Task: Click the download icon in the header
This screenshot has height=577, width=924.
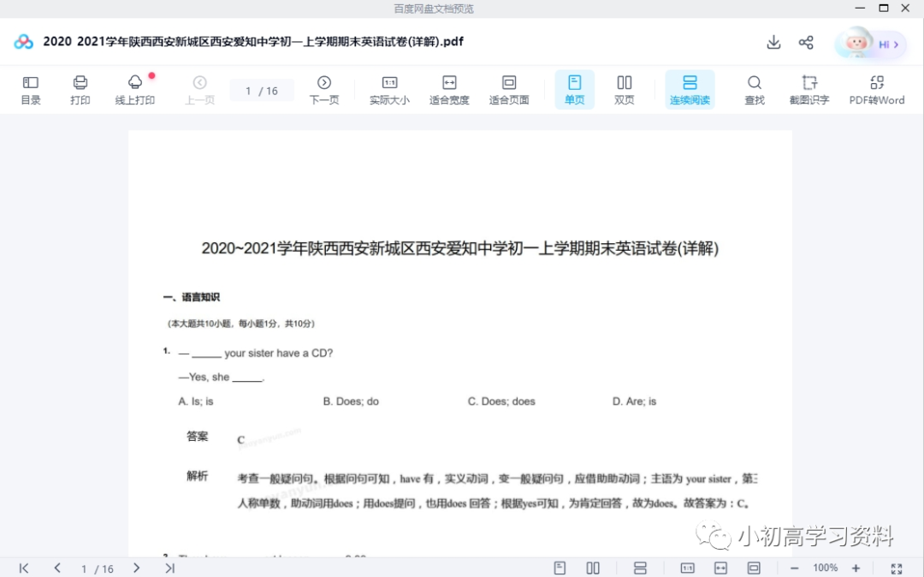Action: [x=773, y=43]
